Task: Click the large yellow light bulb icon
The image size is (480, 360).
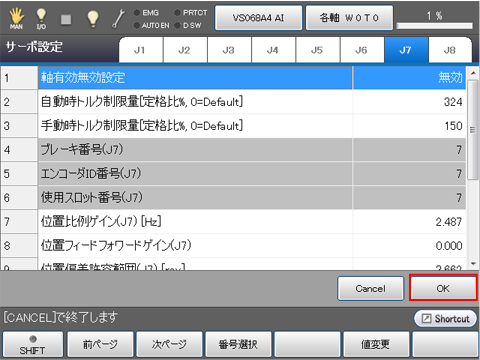Action: [93, 19]
